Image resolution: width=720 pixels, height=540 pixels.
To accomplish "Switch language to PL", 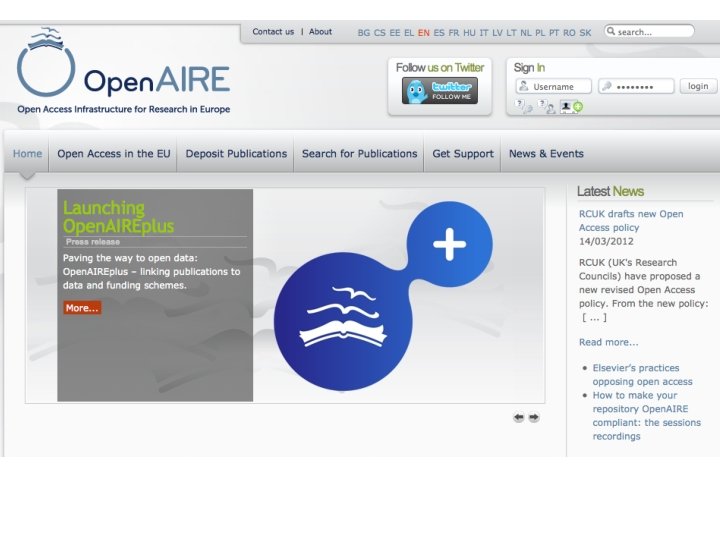I will [x=540, y=33].
